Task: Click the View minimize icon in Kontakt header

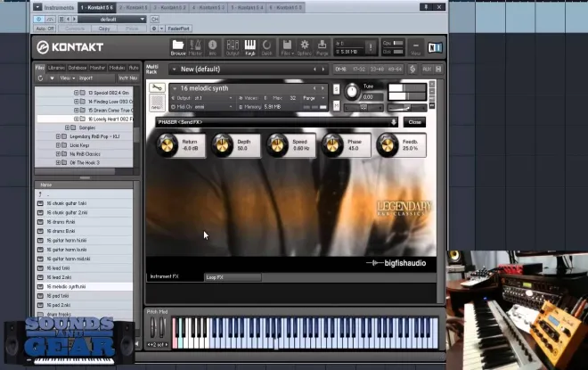Action: click(x=415, y=47)
